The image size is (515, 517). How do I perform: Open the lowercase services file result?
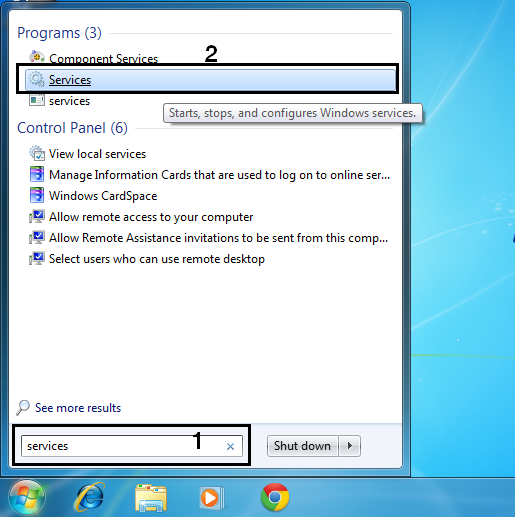tap(69, 101)
